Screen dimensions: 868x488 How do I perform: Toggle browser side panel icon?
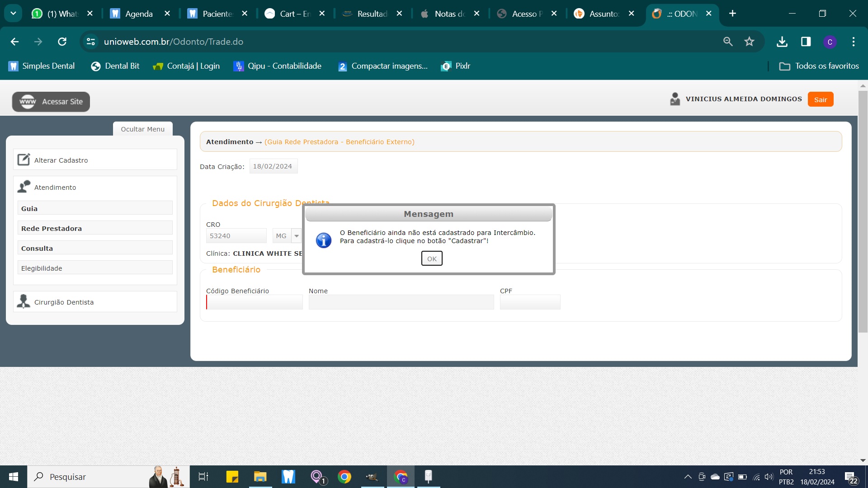[x=806, y=42]
